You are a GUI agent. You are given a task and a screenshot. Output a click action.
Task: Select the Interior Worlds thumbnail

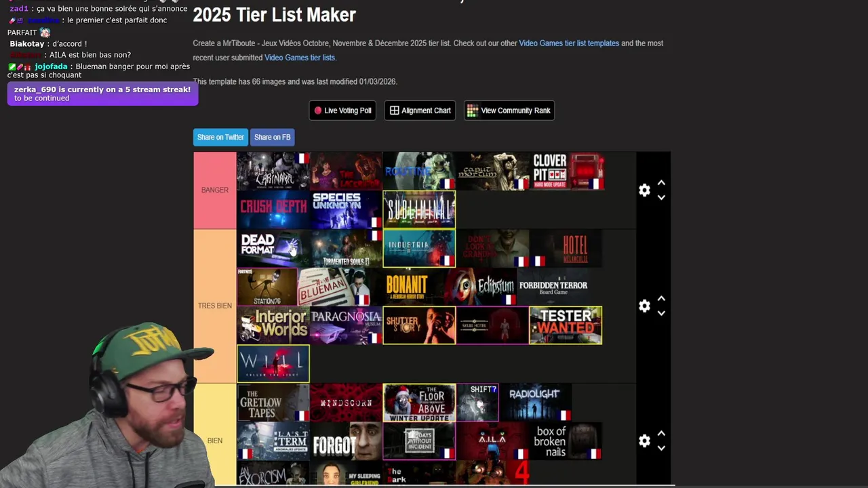pyautogui.click(x=273, y=325)
